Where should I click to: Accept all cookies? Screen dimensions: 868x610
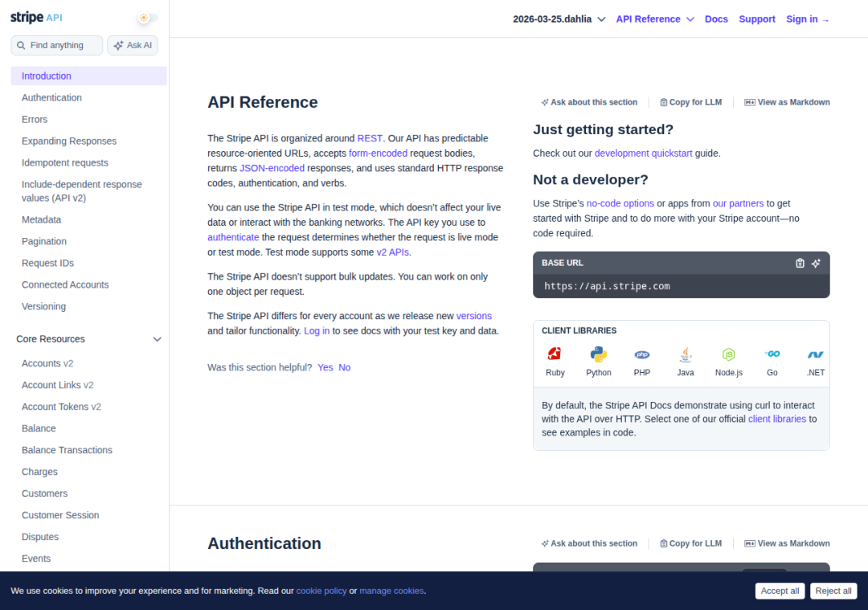click(780, 591)
